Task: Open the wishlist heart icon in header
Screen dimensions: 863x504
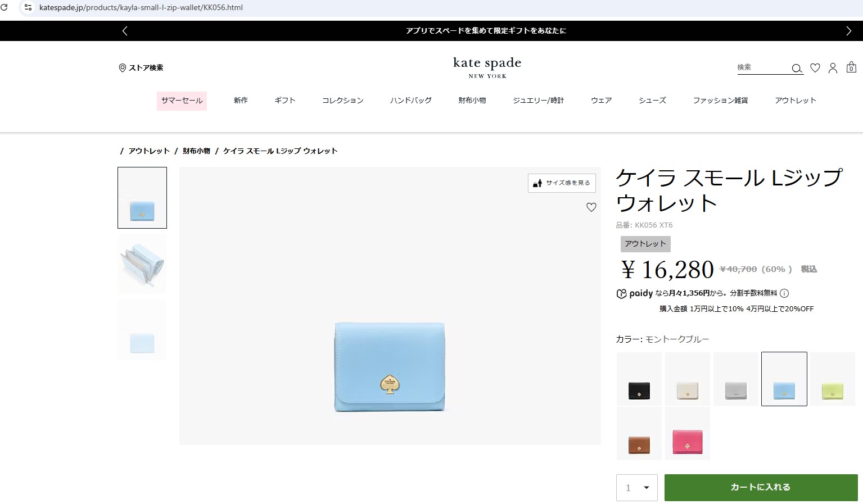Action: [815, 68]
